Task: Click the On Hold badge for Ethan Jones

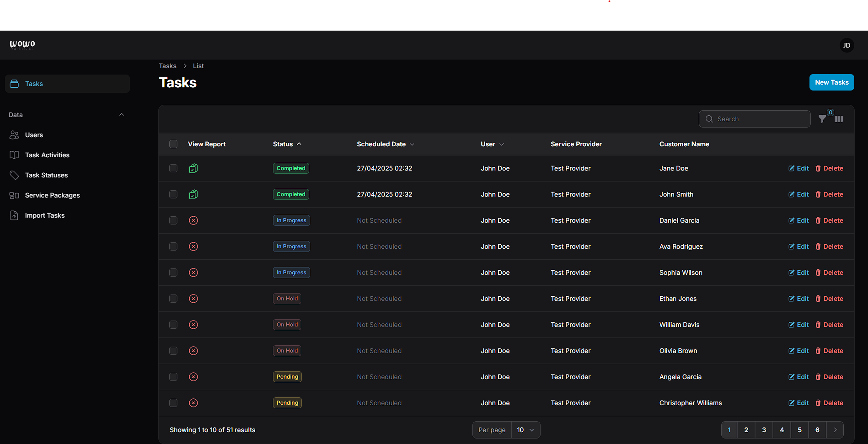Action: coord(287,299)
